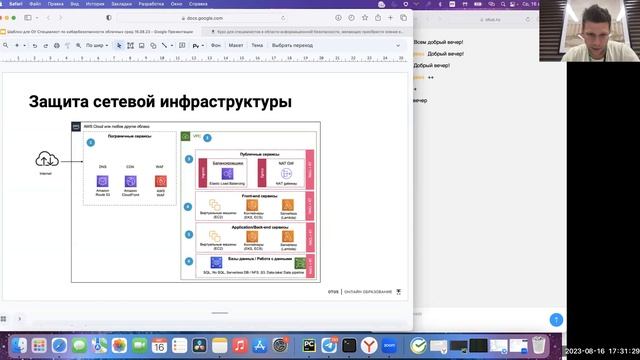Open the 'Файл' menu
This screenshot has width=640, height=360.
(x=35, y=4)
